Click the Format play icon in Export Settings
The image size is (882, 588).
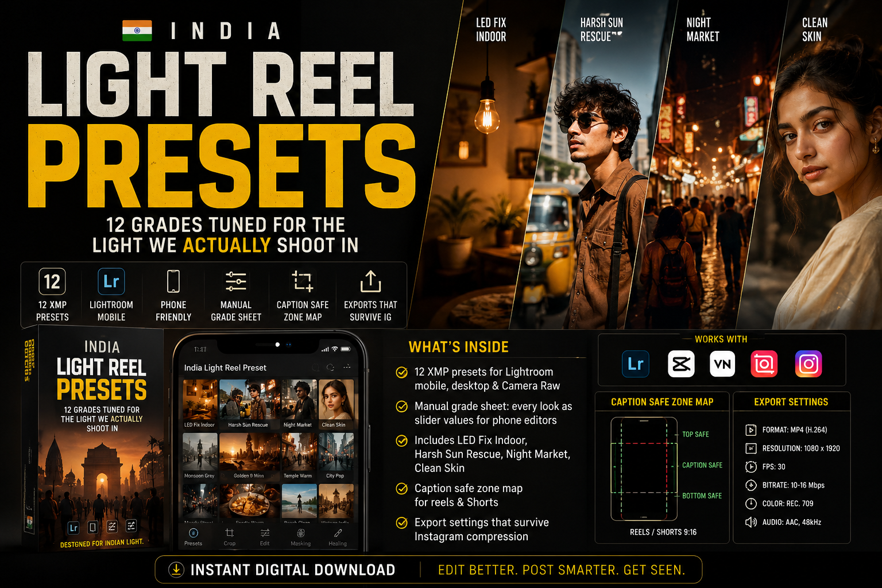[751, 430]
